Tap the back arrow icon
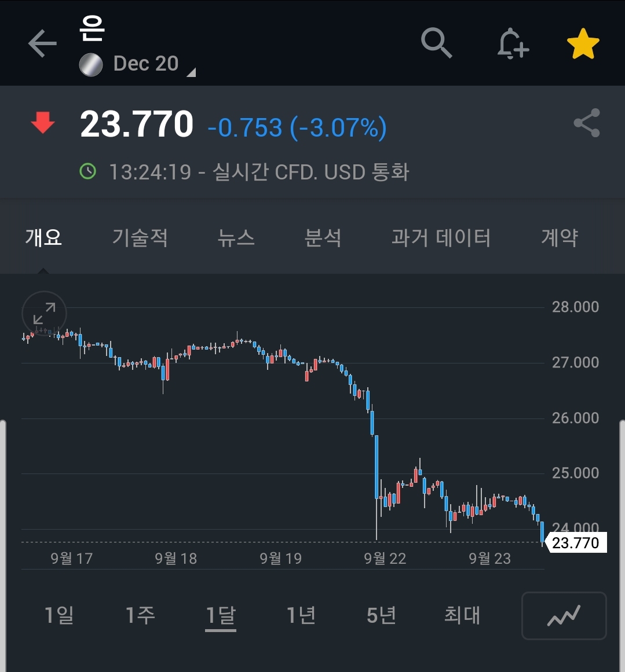The image size is (625, 672). [42, 44]
